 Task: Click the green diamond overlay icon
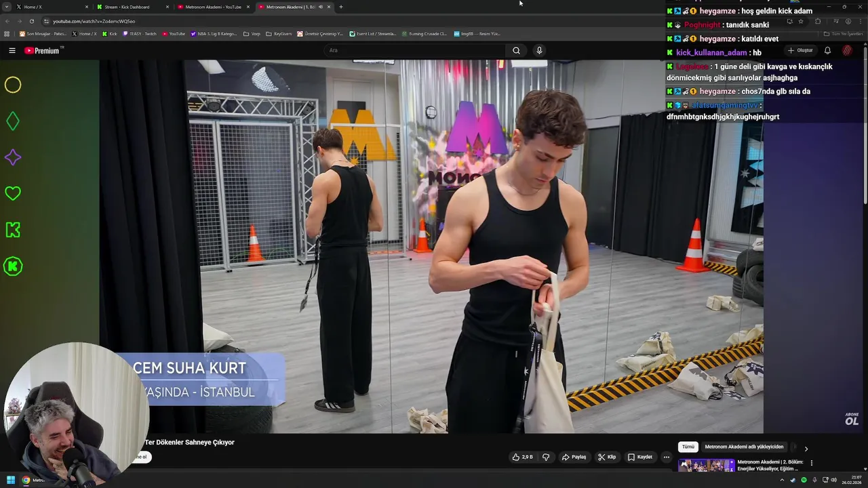click(13, 121)
